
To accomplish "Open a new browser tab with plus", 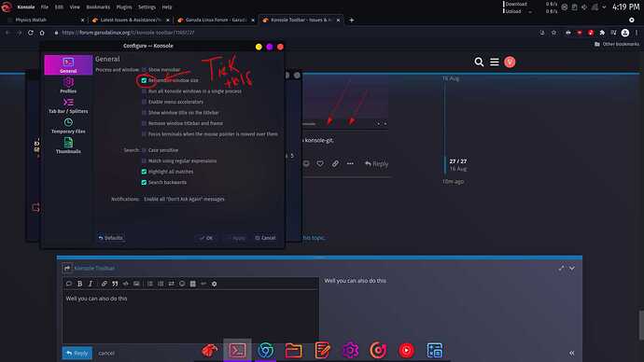I will pyautogui.click(x=352, y=20).
